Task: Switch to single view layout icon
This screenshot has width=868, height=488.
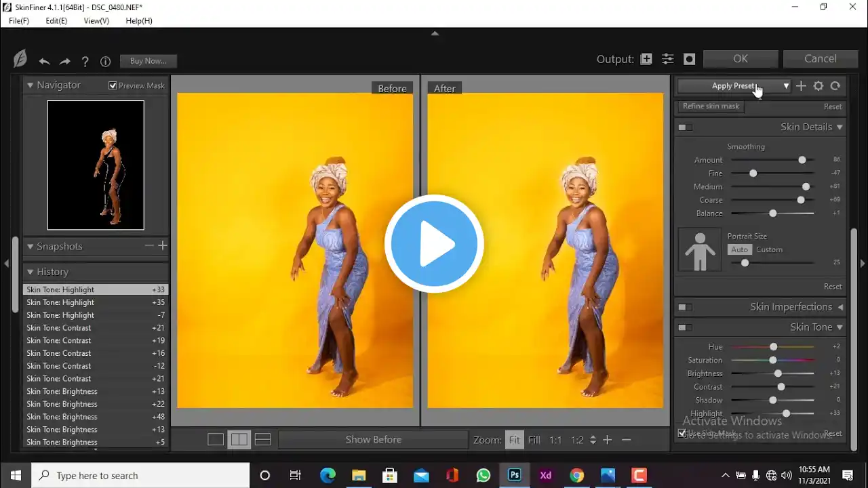Action: coord(216,439)
